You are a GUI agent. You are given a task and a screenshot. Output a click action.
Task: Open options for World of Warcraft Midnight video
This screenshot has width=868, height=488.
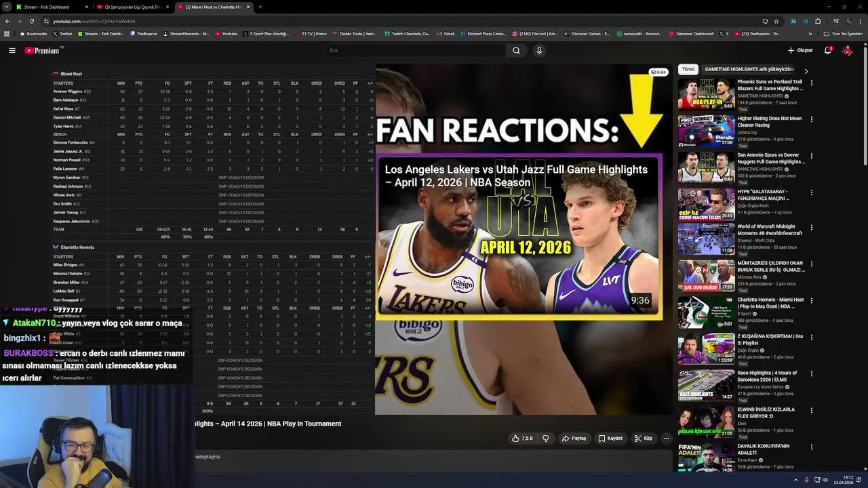point(811,229)
